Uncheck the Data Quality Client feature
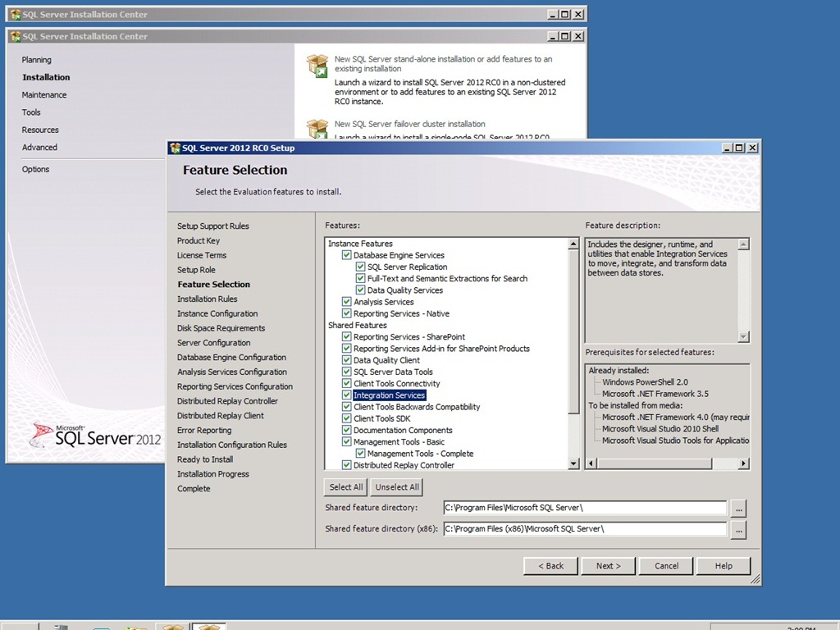 coord(347,360)
